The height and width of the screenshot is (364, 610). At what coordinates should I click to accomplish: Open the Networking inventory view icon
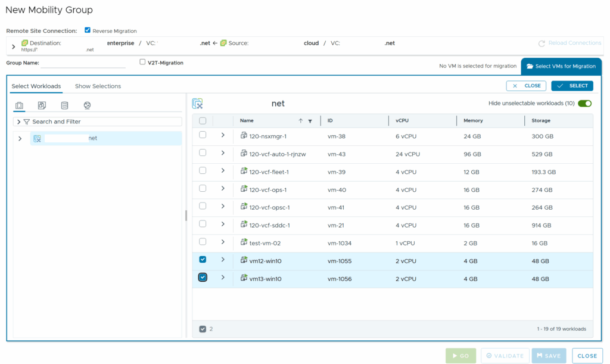[87, 105]
